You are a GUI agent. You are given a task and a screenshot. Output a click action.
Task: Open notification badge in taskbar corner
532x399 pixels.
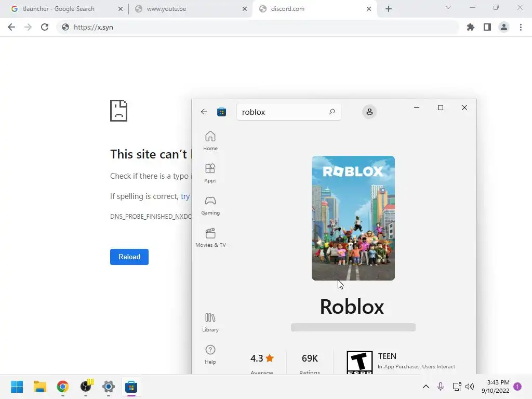coord(517,387)
